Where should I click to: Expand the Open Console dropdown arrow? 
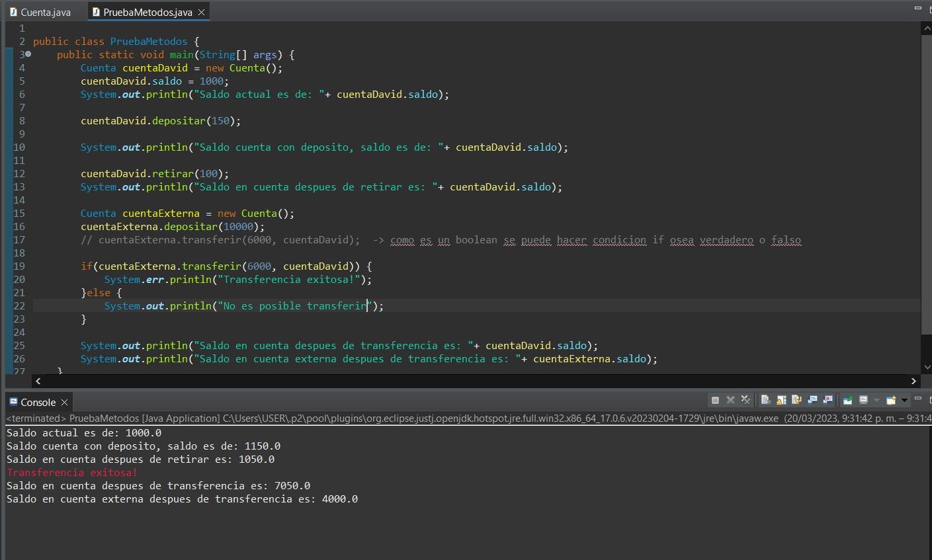click(x=904, y=400)
